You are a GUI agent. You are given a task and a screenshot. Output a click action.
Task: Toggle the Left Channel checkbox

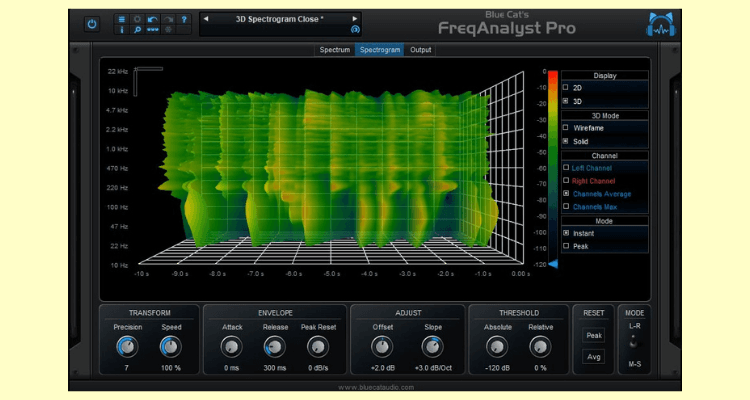[567, 167]
